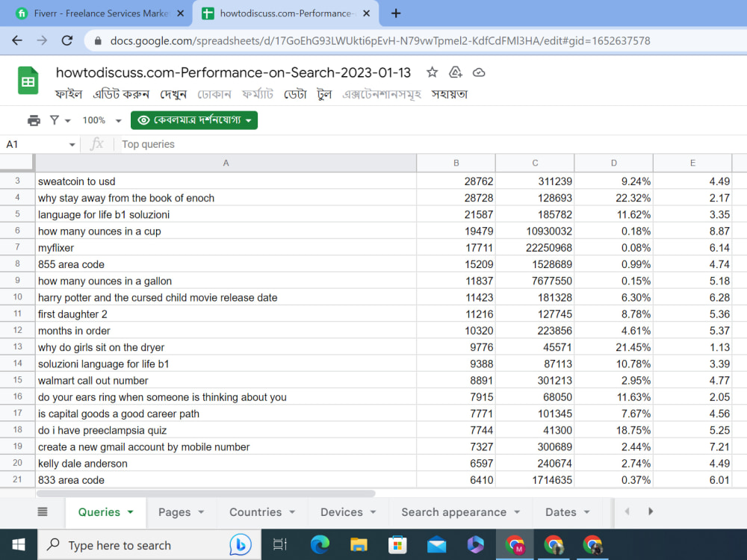Click the next sheet navigation arrow
This screenshot has width=747, height=560.
(x=651, y=512)
